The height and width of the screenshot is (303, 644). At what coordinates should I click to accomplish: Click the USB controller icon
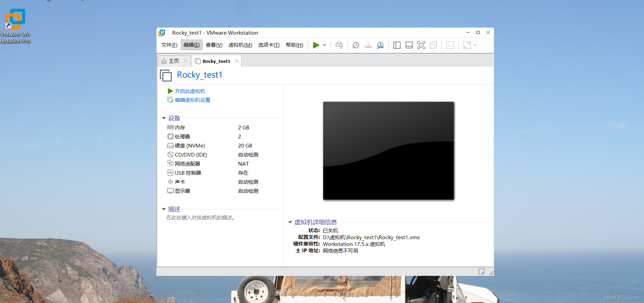pos(171,173)
